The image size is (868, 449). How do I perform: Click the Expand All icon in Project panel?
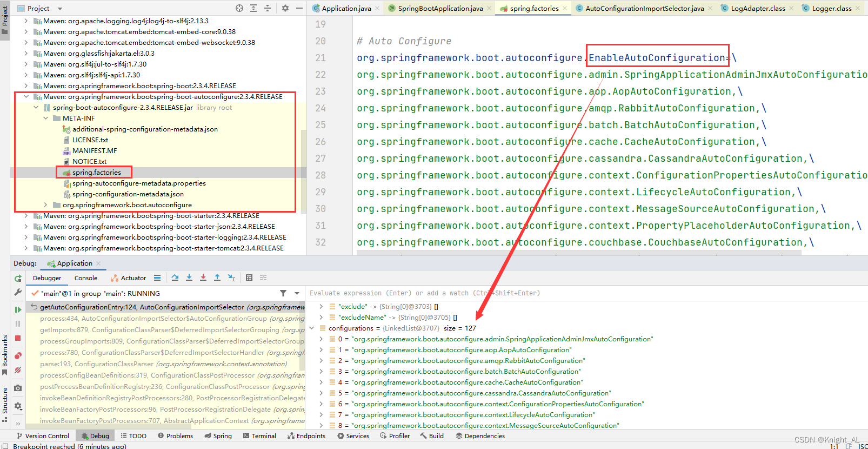253,8
